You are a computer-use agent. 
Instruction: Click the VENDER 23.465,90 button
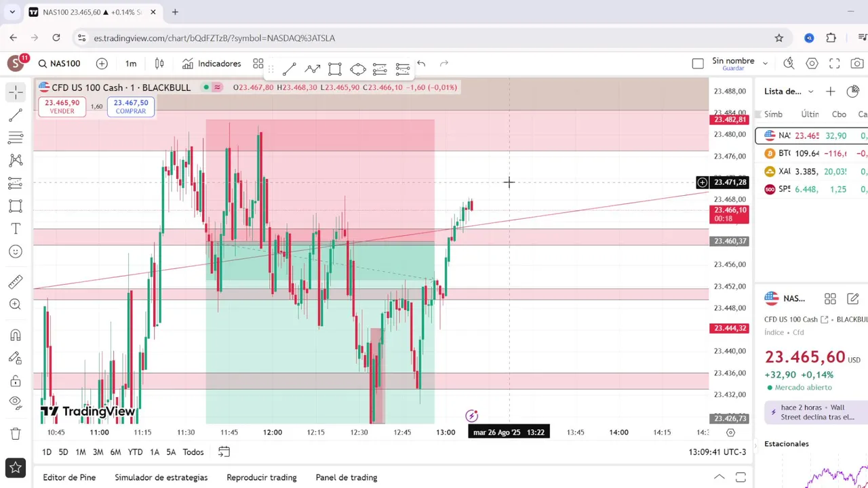(x=62, y=107)
